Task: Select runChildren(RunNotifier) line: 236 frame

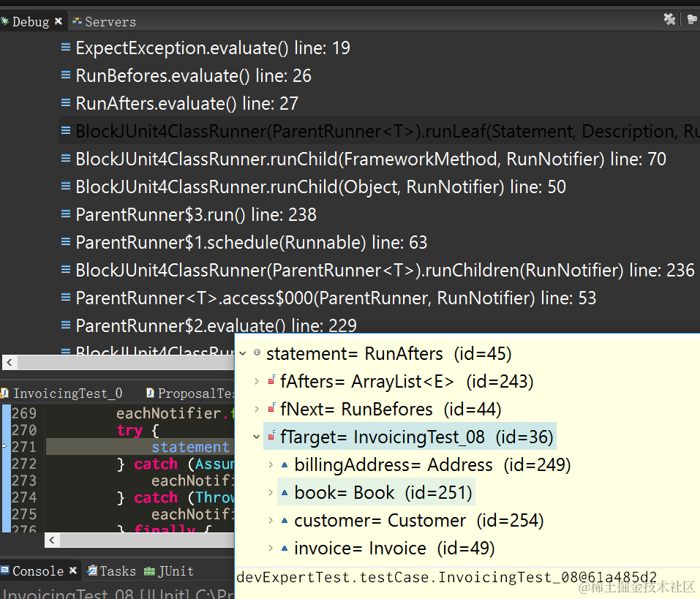Action: click(385, 271)
